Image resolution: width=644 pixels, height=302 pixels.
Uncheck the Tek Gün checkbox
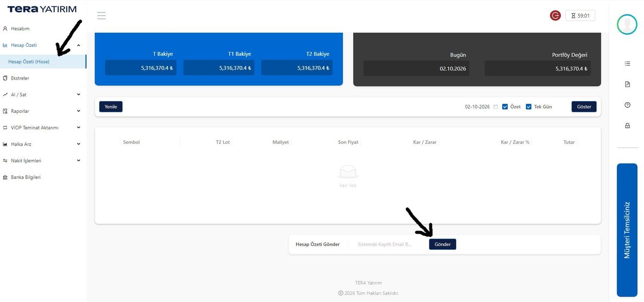529,106
